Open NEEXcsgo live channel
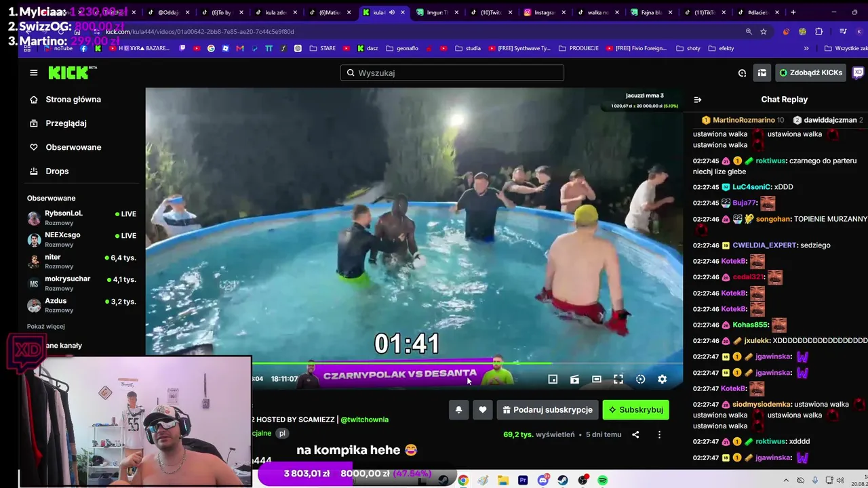Image resolution: width=868 pixels, height=488 pixels. click(x=81, y=239)
